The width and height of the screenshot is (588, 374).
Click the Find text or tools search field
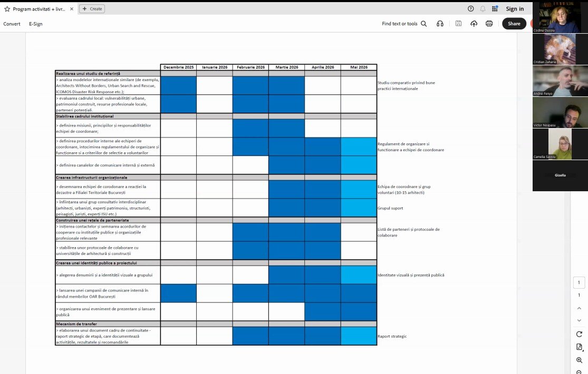(404, 24)
